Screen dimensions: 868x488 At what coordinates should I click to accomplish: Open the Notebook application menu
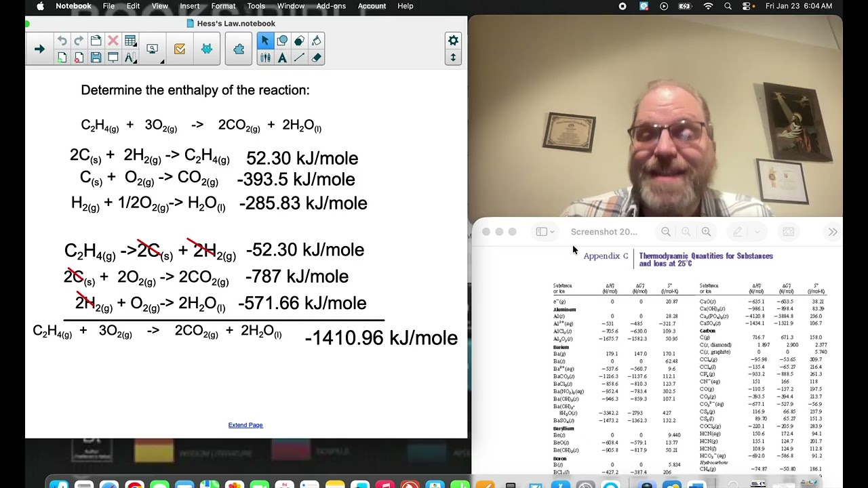(73, 6)
